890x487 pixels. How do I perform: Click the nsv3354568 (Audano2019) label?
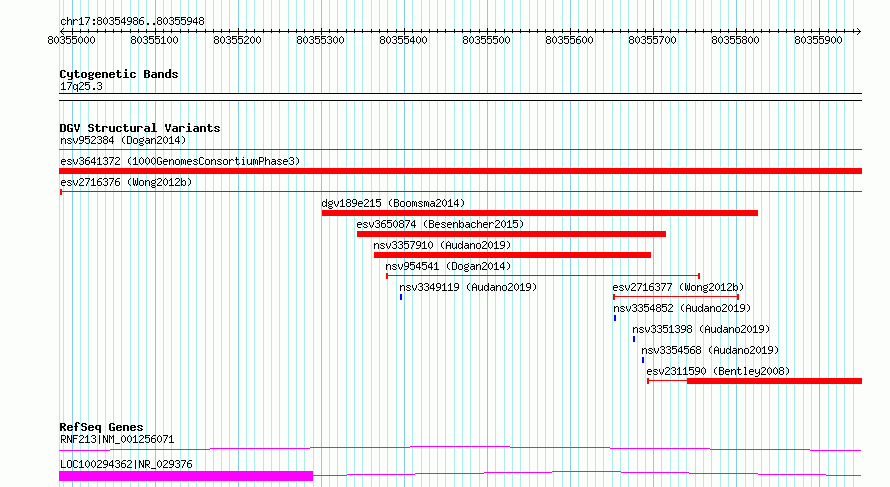pos(710,350)
